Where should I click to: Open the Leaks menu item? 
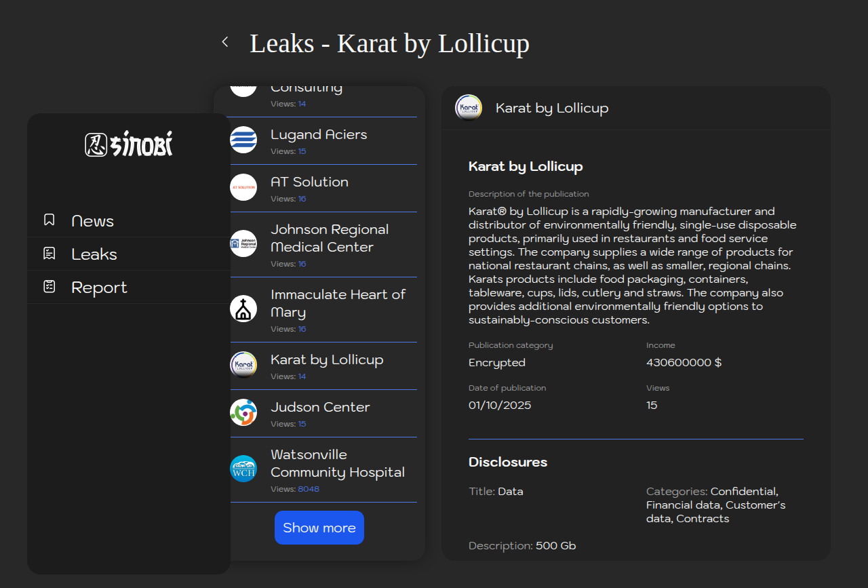tap(94, 254)
